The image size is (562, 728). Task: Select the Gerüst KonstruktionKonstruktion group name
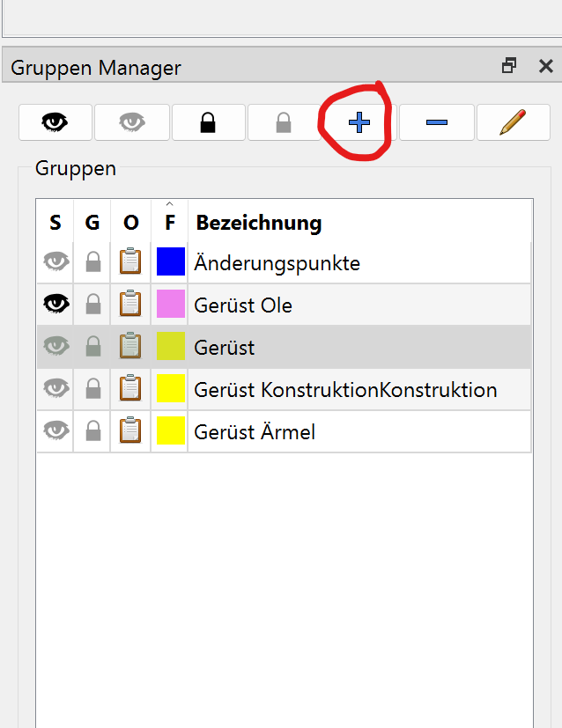point(345,389)
